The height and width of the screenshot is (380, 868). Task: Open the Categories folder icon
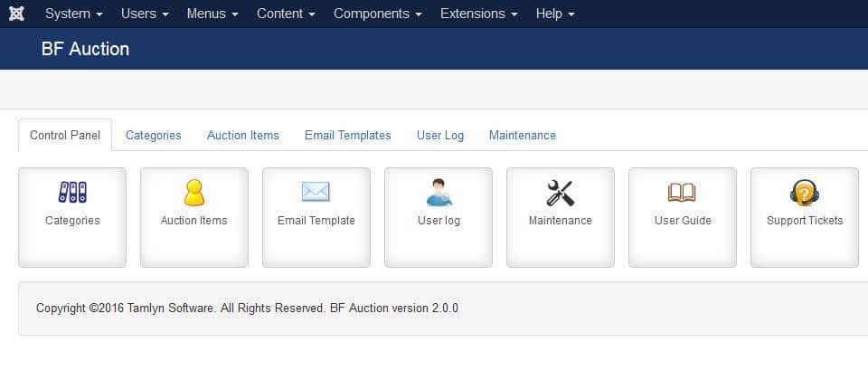click(x=72, y=192)
